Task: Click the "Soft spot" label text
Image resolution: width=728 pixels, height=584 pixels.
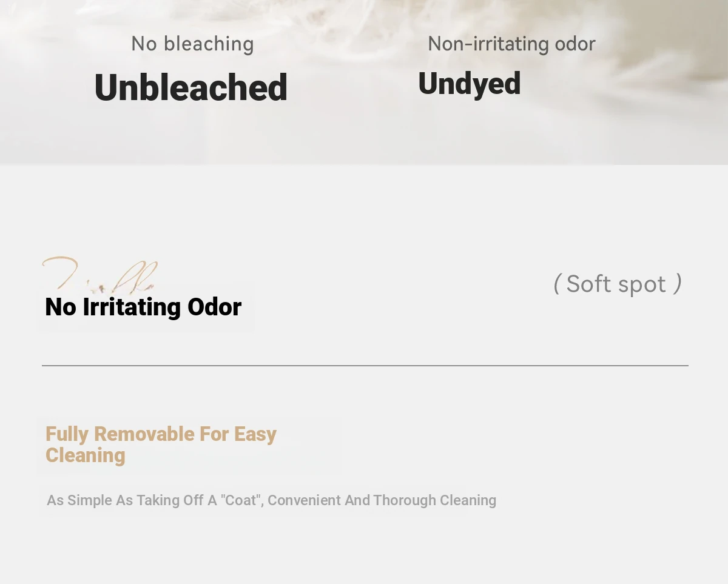Action: pyautogui.click(x=616, y=284)
